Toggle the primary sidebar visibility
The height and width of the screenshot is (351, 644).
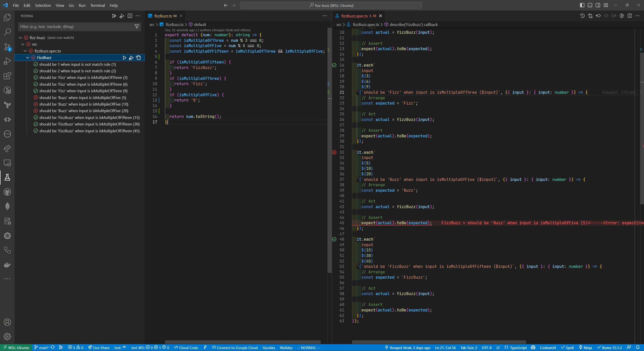click(x=582, y=5)
